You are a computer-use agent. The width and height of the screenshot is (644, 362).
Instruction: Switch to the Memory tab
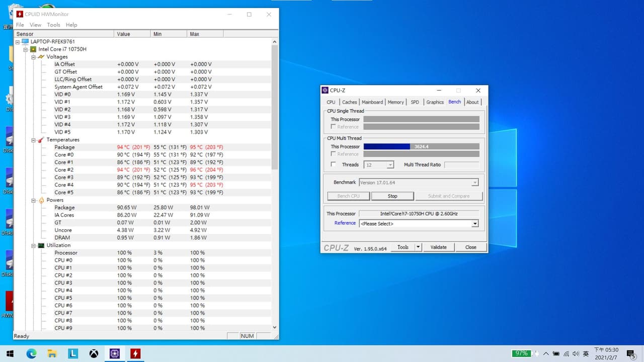395,102
